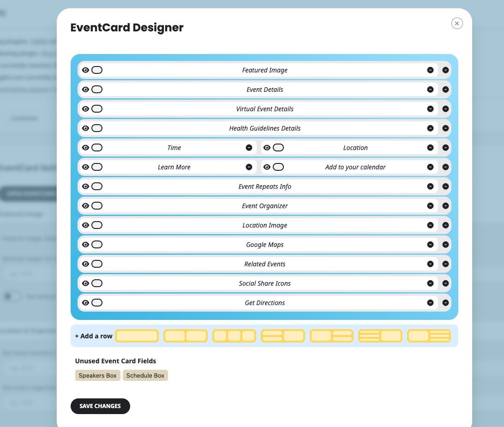Screen dimensions: 504x427
Task: Delete the Time and Location row outer minus
Action: pos(445,148)
